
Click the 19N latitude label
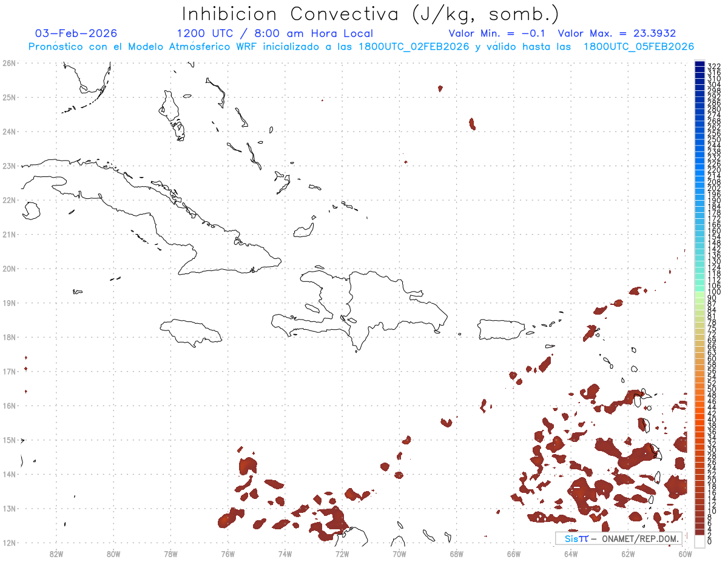coord(8,303)
